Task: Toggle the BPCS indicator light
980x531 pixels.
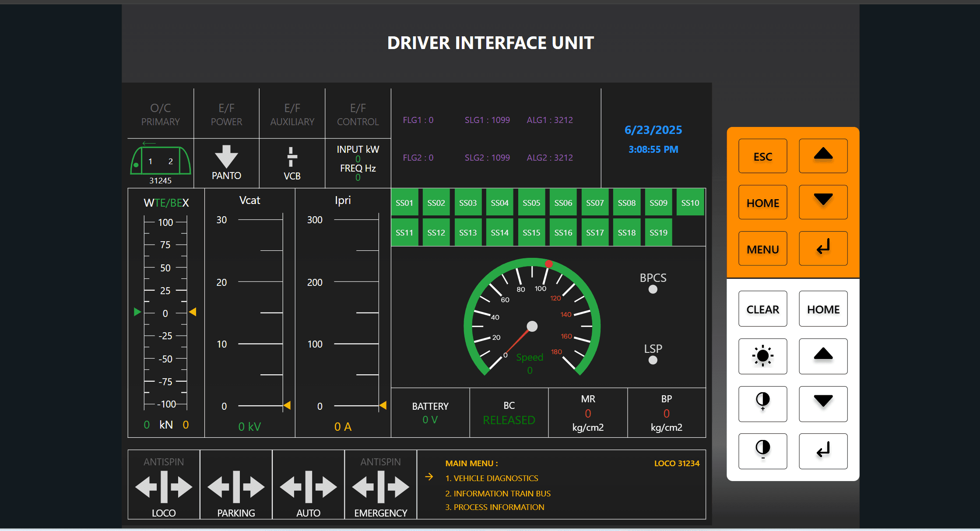Action: tap(653, 289)
